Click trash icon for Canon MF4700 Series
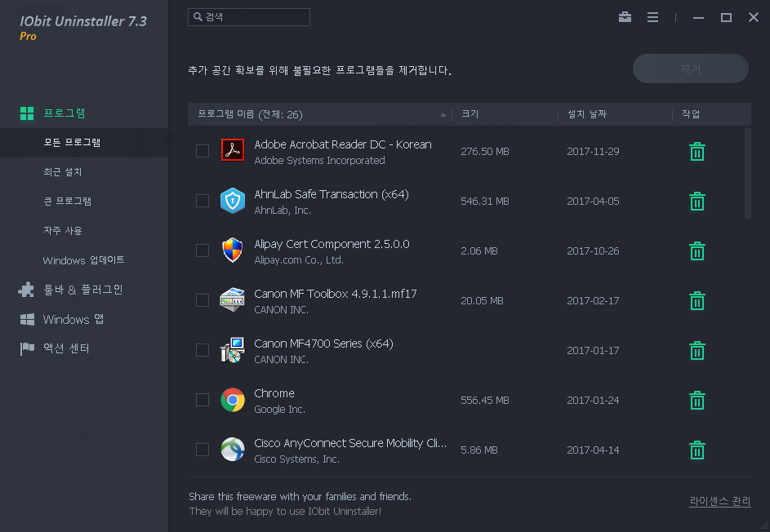The width and height of the screenshot is (770, 532). [x=697, y=350]
